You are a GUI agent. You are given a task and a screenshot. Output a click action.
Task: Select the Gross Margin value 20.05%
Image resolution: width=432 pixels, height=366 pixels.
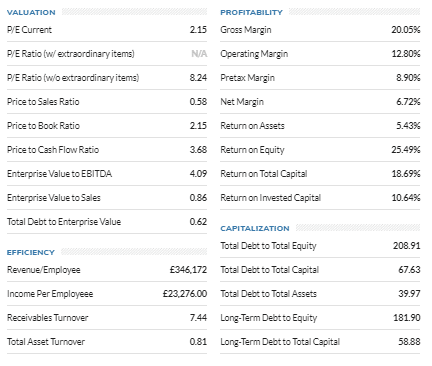coord(406,30)
